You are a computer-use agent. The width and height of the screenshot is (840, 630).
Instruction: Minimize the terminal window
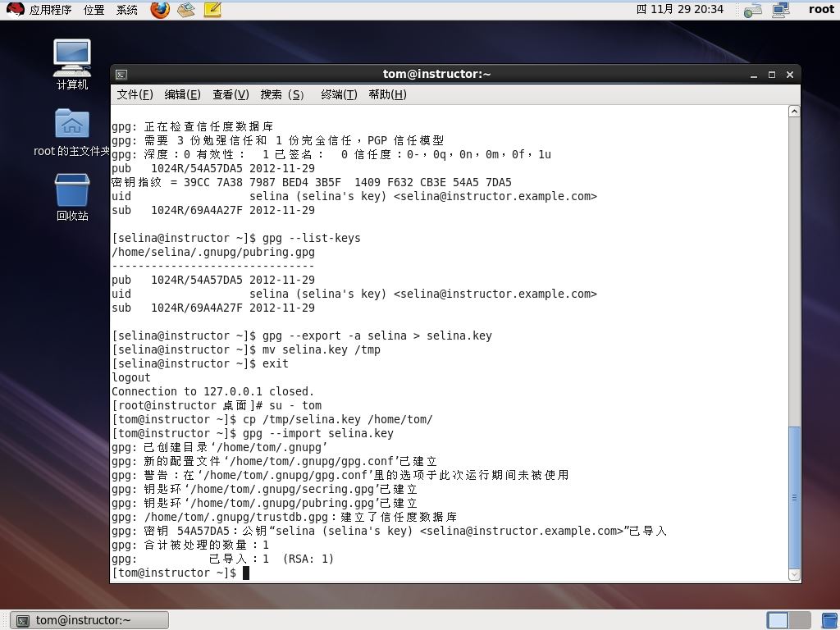(x=754, y=75)
